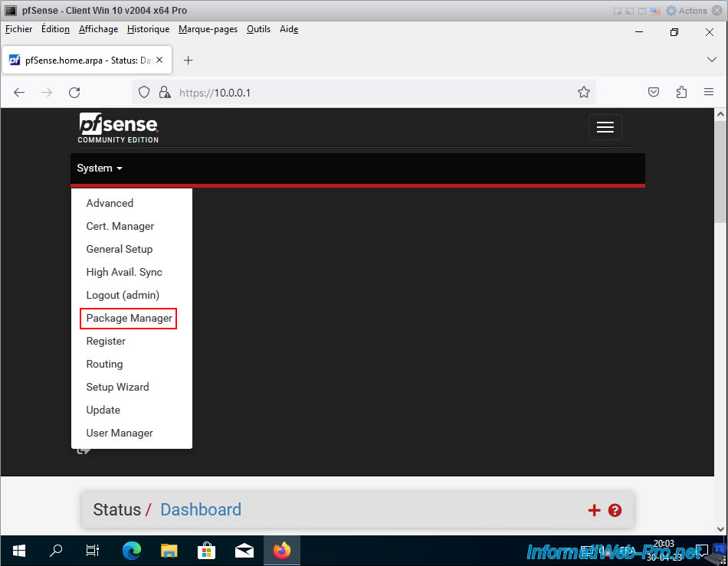Launch Microsoft Edge from taskbar

pos(131,551)
